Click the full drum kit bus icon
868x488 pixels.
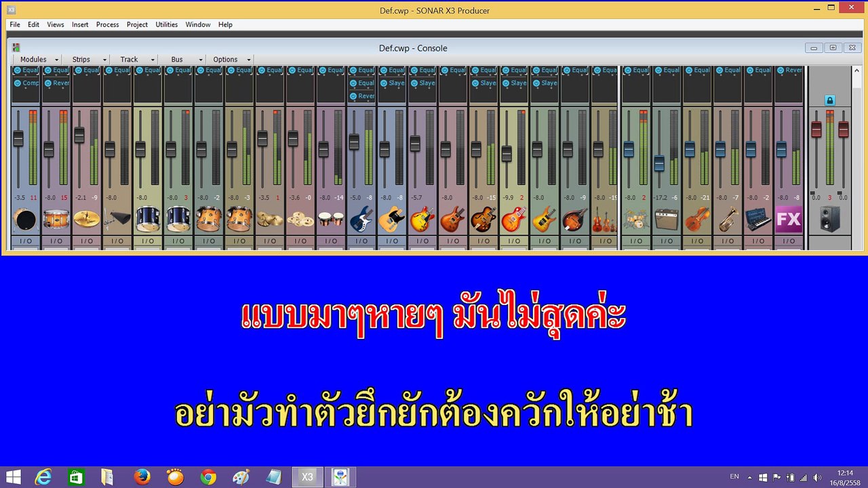coord(635,220)
